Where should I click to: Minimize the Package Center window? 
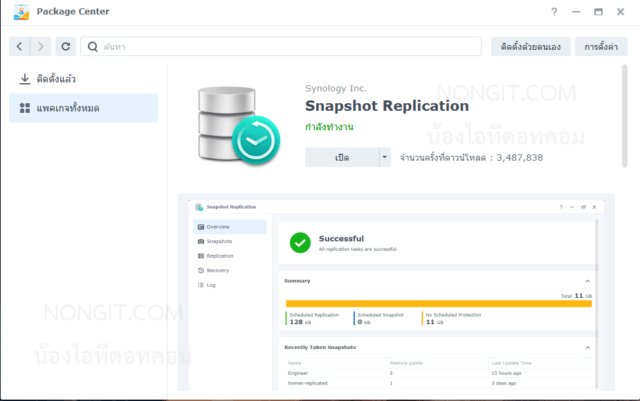[576, 12]
